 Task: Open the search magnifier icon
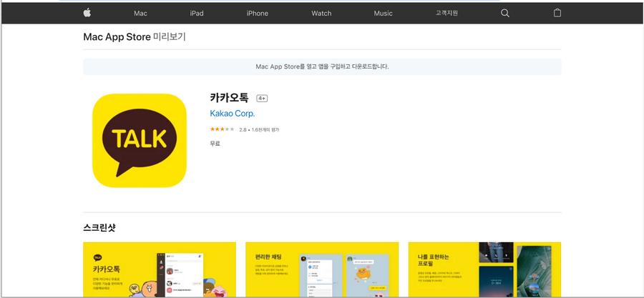(505, 13)
